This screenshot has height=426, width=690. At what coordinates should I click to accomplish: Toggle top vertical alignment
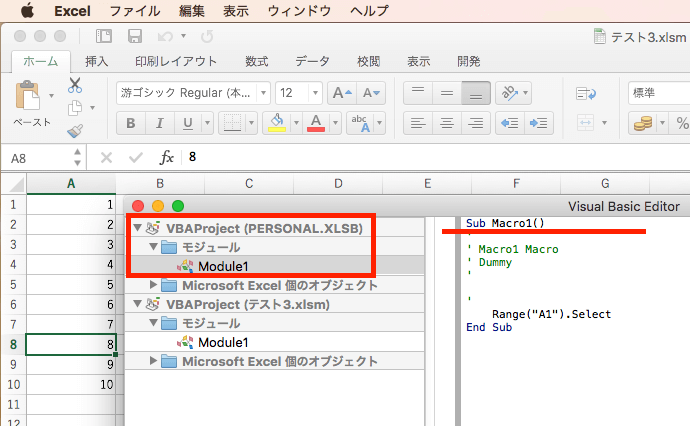tap(418, 93)
